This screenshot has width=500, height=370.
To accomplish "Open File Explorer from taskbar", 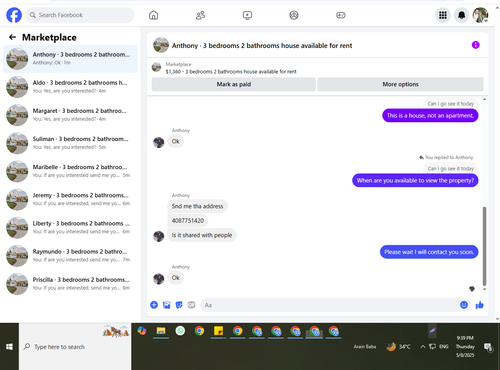I will click(x=161, y=331).
